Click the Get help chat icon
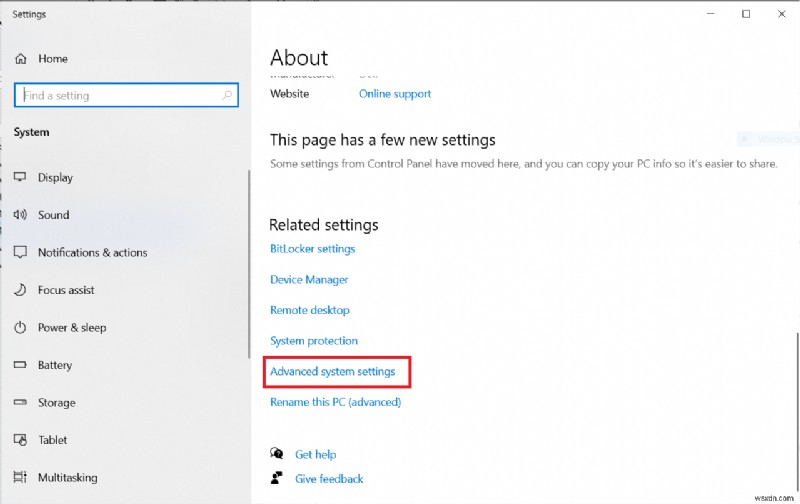The width and height of the screenshot is (800, 504). (277, 453)
